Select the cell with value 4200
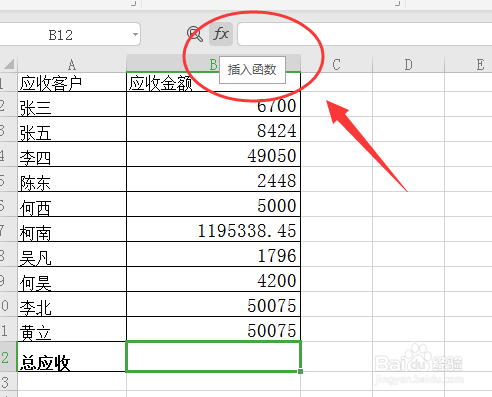492x397 pixels. click(213, 279)
